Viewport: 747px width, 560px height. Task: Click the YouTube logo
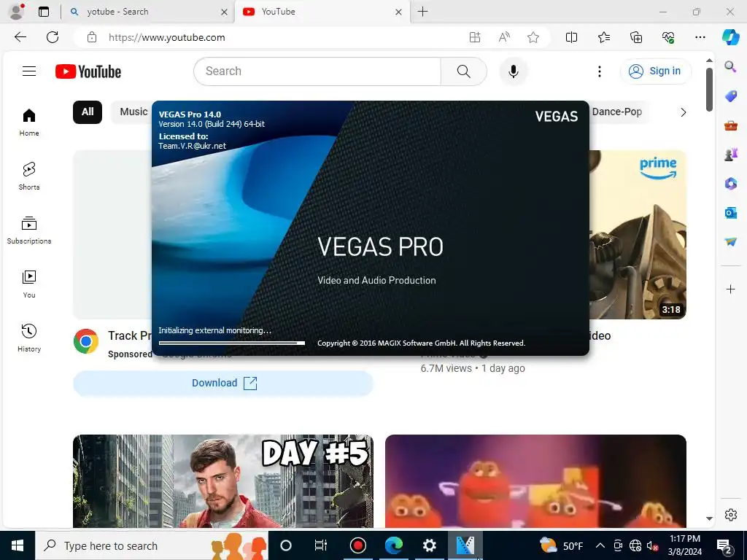point(88,71)
